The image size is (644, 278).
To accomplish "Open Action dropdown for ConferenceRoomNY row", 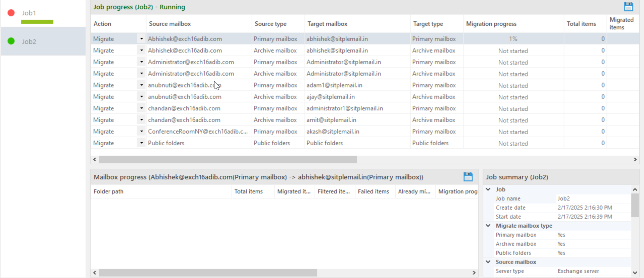I will [x=142, y=131].
